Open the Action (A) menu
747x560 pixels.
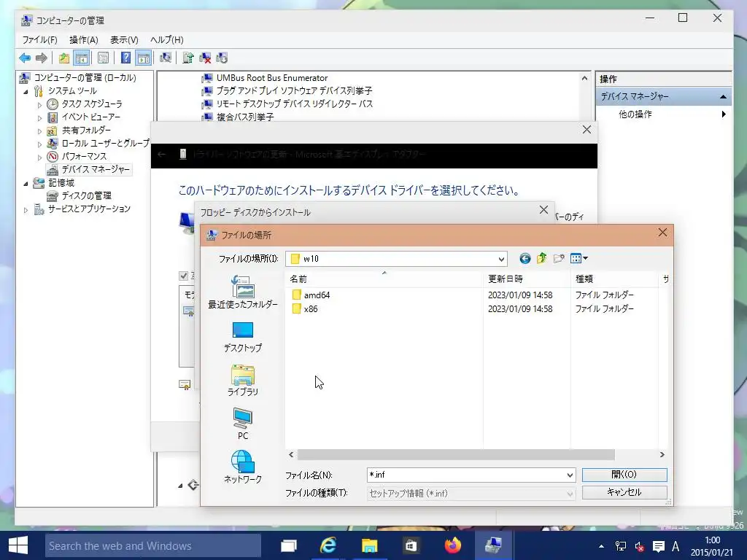[x=83, y=40]
